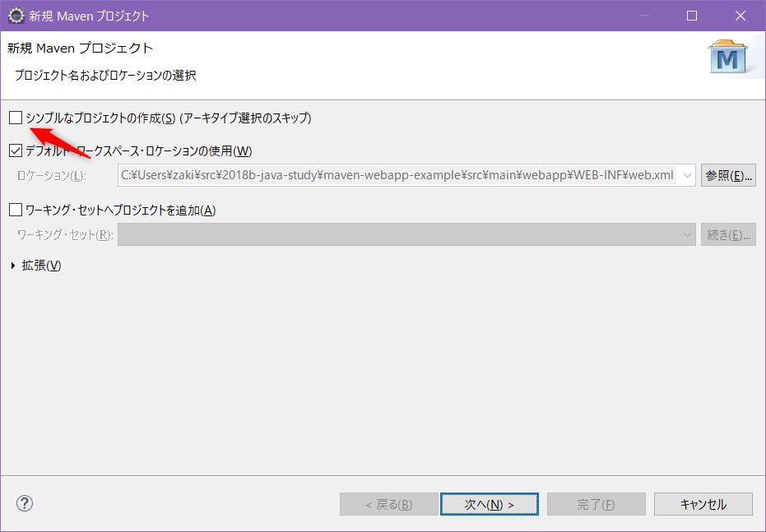Minimize the dialog window
766x532 pixels.
pyautogui.click(x=644, y=16)
